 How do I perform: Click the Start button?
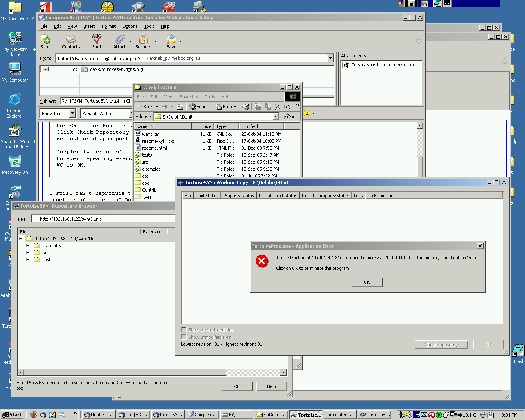point(12,415)
